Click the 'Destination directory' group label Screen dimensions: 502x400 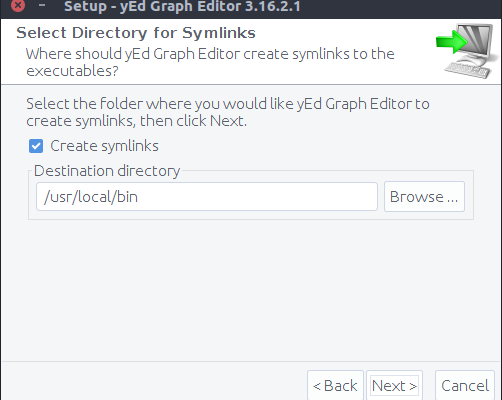(107, 171)
